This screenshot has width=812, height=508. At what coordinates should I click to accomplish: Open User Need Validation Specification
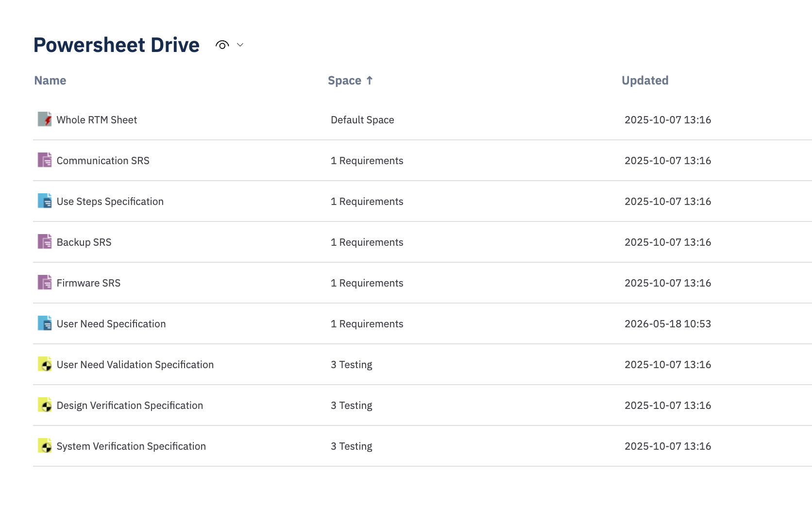[x=135, y=365]
